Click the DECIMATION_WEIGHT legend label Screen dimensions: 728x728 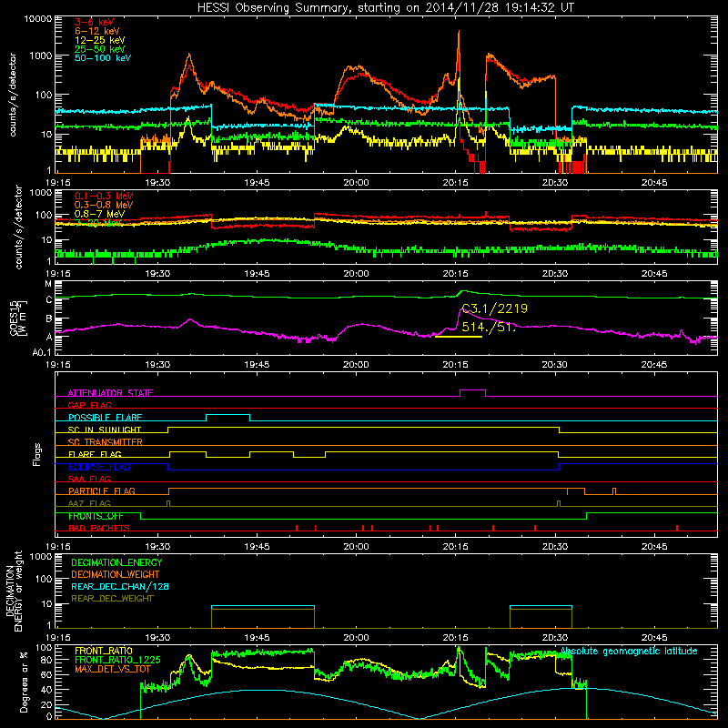(x=116, y=574)
